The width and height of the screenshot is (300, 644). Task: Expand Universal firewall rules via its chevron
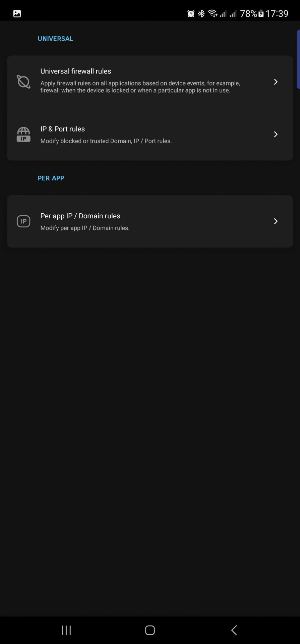pos(276,82)
